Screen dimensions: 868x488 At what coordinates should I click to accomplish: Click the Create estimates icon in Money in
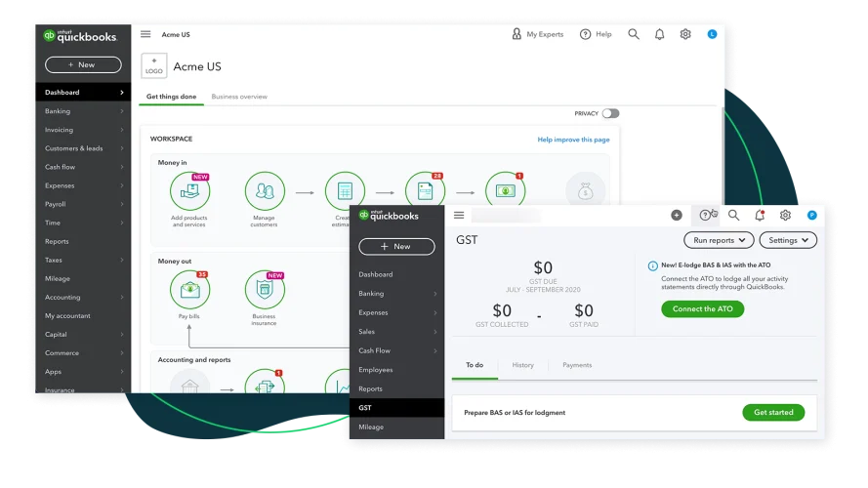pos(345,191)
